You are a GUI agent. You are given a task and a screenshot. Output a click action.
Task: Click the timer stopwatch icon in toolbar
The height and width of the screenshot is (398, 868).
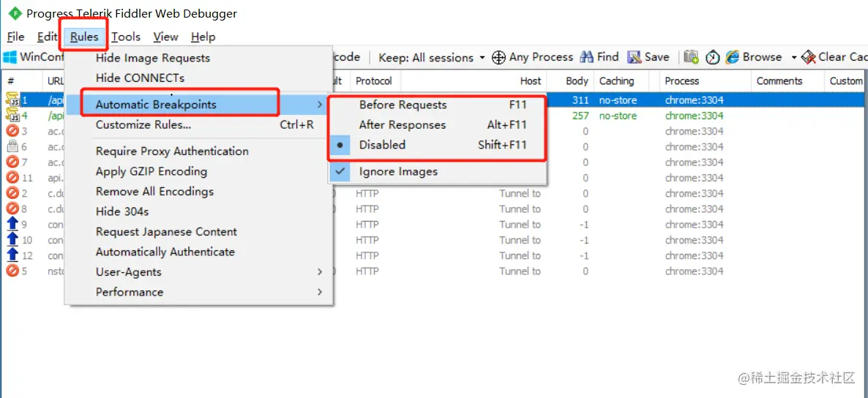712,57
